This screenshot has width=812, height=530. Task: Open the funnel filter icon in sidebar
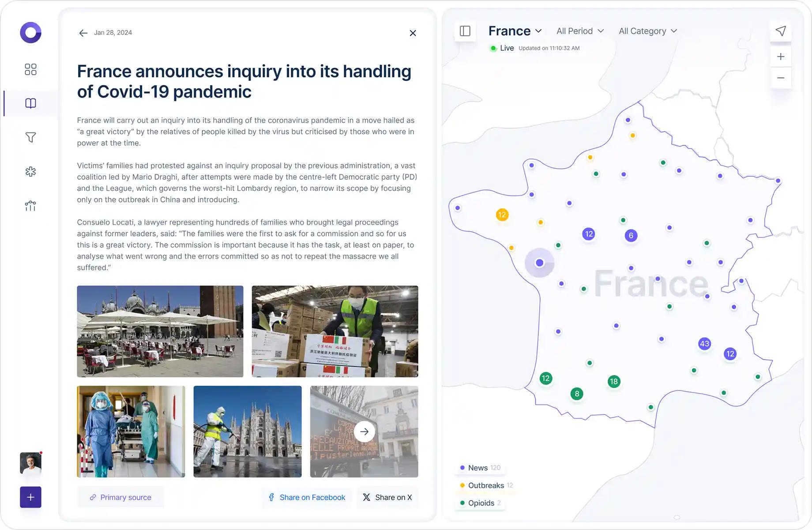point(30,137)
